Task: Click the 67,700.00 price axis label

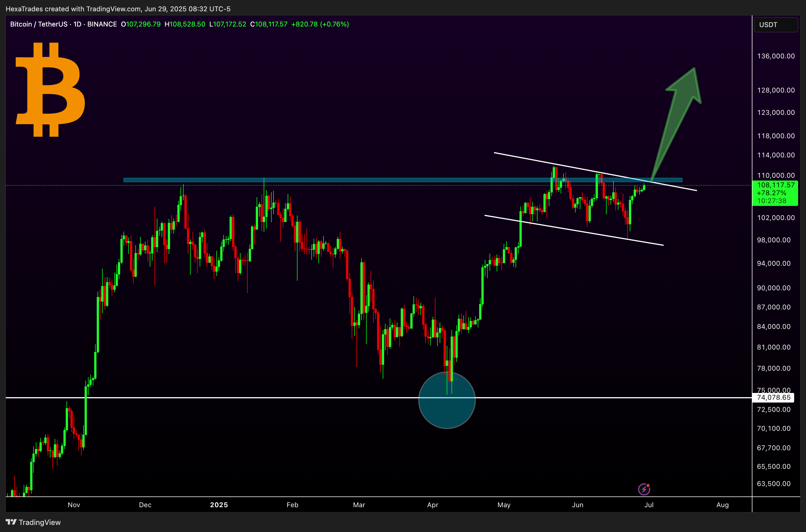Action: coord(774,448)
